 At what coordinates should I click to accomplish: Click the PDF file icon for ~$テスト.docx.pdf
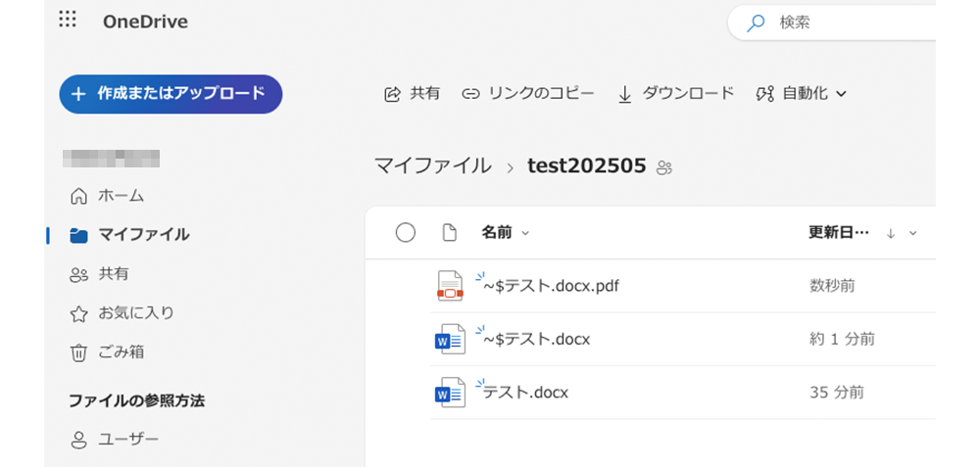click(x=449, y=286)
